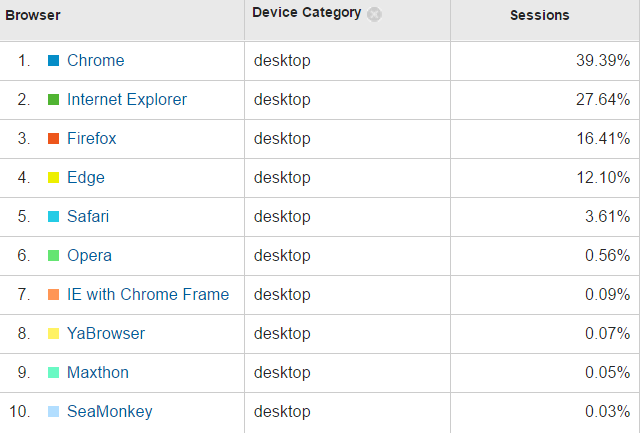The height and width of the screenshot is (433, 643).
Task: Click the orange-red Firefox color square
Action: [54, 139]
